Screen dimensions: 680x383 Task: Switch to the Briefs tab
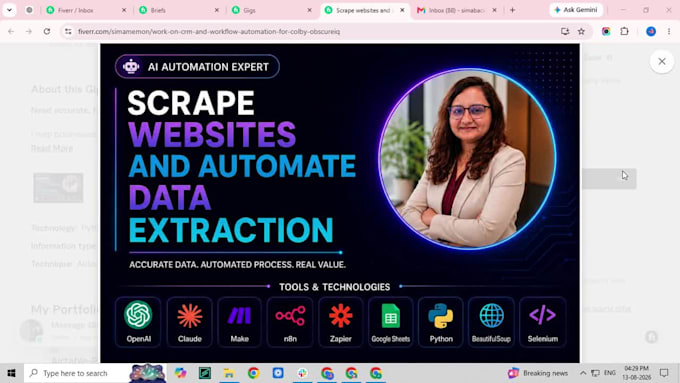(179, 10)
